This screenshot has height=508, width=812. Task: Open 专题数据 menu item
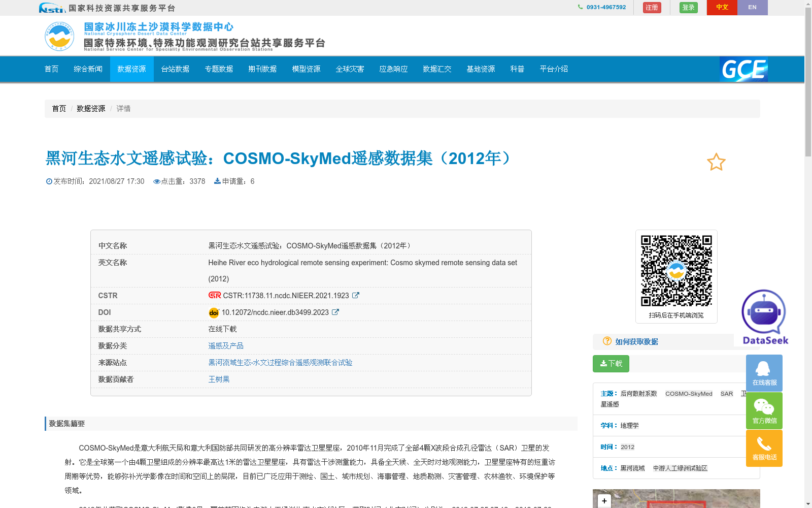point(219,69)
